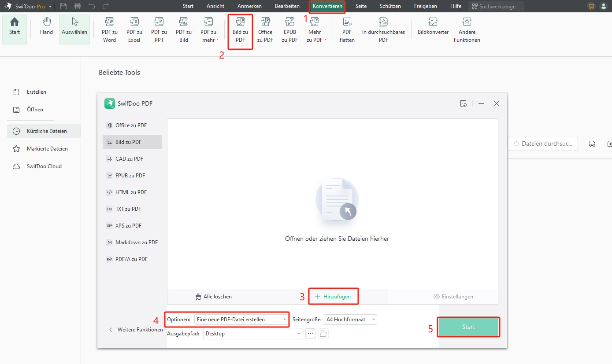Click the print icon in title bar
Image resolution: width=612 pixels, height=364 pixels.
(x=78, y=6)
